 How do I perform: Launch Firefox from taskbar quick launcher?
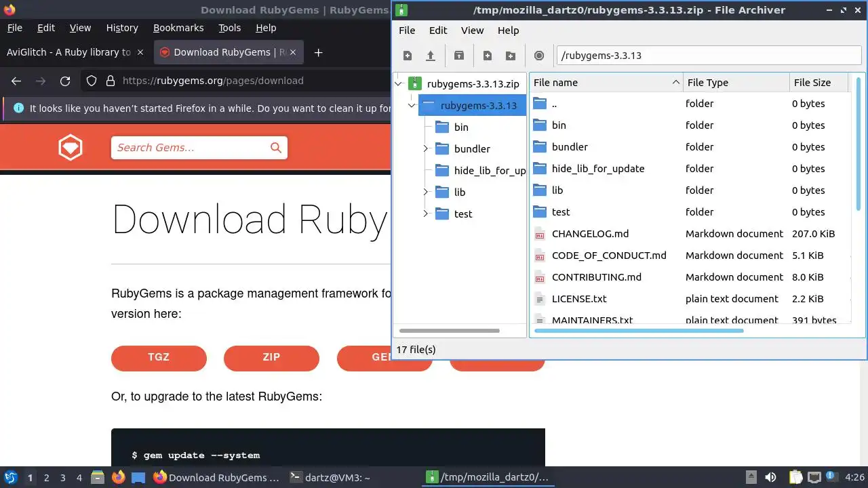coord(118,477)
